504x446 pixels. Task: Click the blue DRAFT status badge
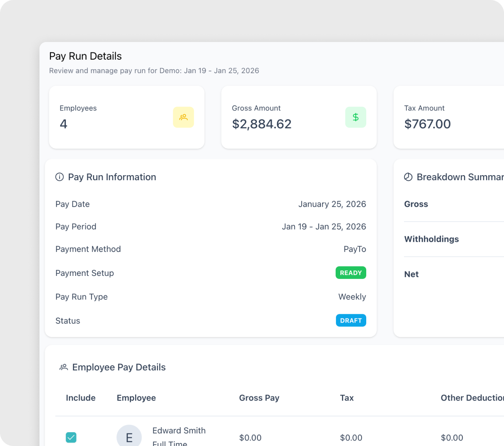point(351,320)
